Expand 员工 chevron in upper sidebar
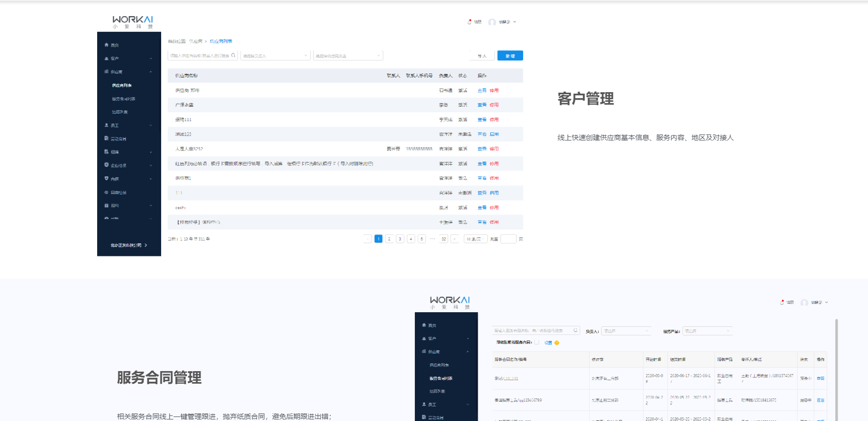 tap(151, 125)
